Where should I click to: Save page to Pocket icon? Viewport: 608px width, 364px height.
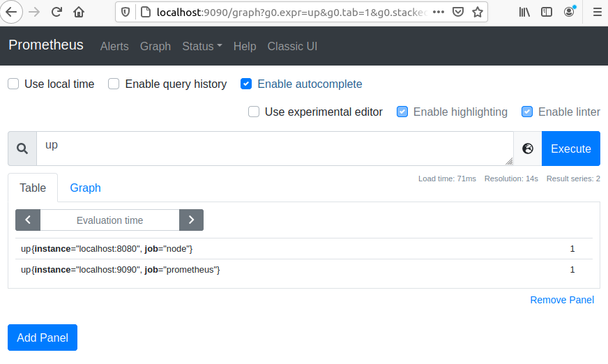[x=458, y=12]
